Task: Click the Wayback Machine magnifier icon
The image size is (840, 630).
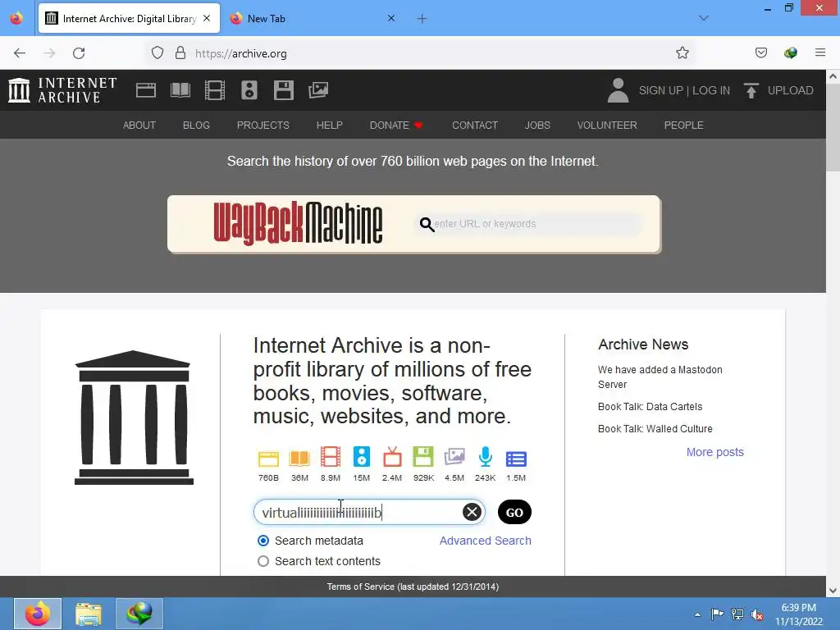Action: 427,224
